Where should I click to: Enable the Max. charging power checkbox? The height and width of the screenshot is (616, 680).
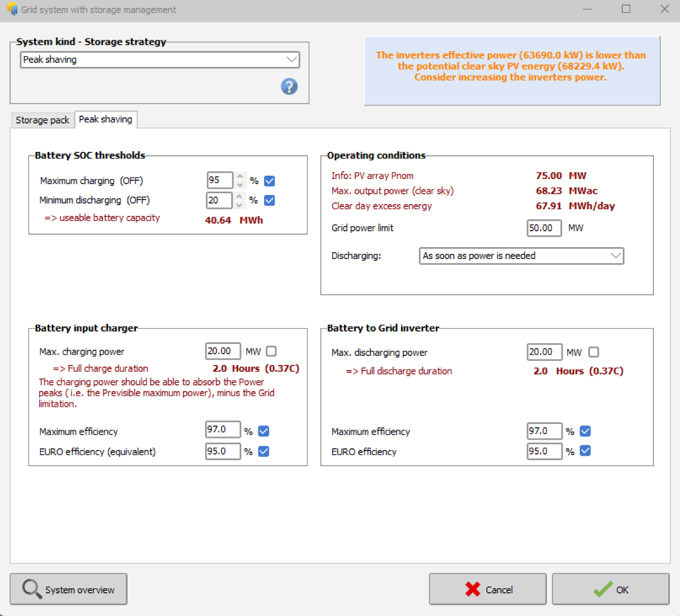tap(271, 351)
